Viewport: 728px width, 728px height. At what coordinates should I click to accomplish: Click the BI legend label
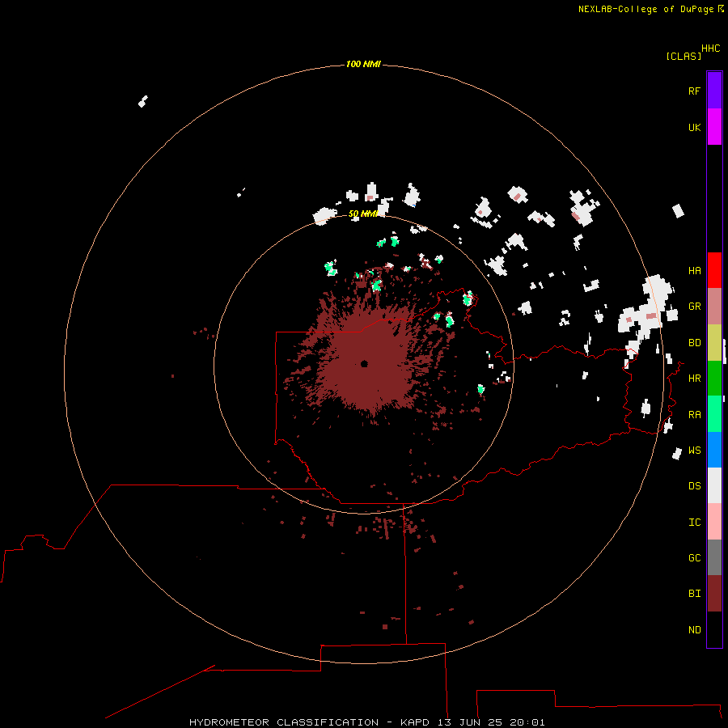(x=694, y=594)
